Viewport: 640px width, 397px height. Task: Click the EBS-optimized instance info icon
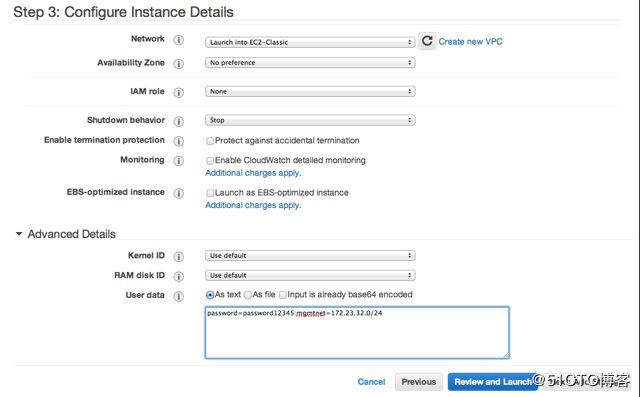178,193
